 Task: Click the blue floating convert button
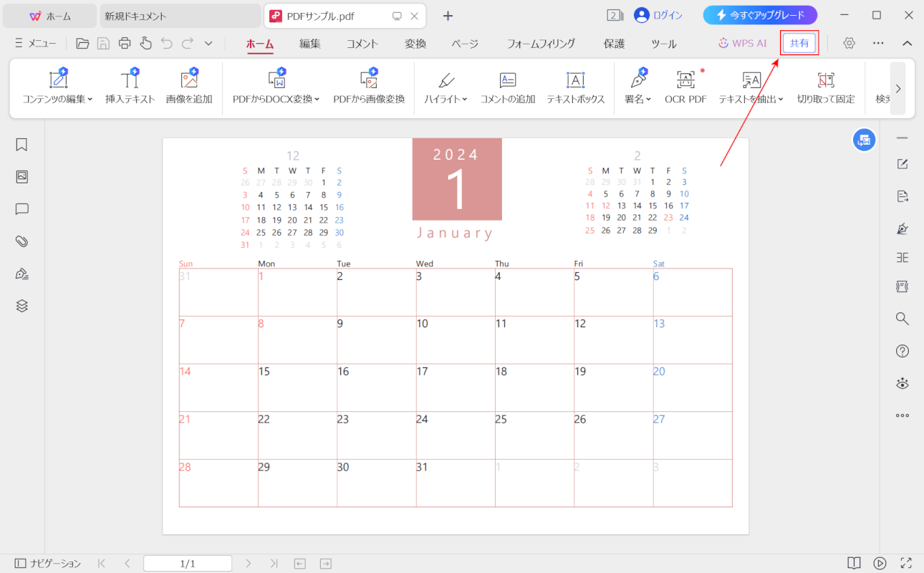coord(864,140)
